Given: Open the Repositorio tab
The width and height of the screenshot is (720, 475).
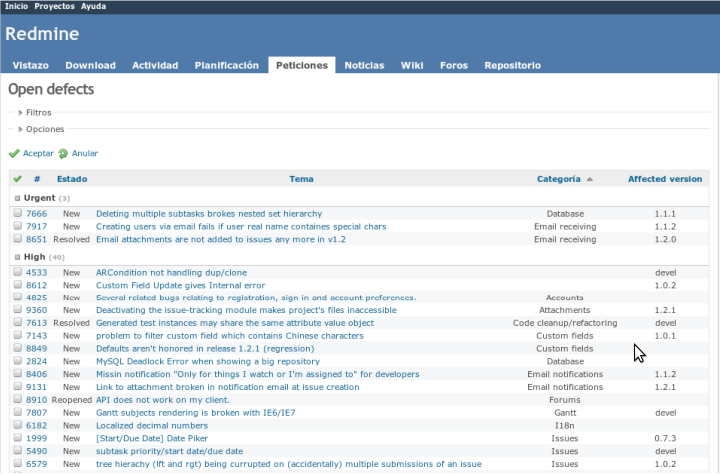Looking at the screenshot, I should coord(512,65).
